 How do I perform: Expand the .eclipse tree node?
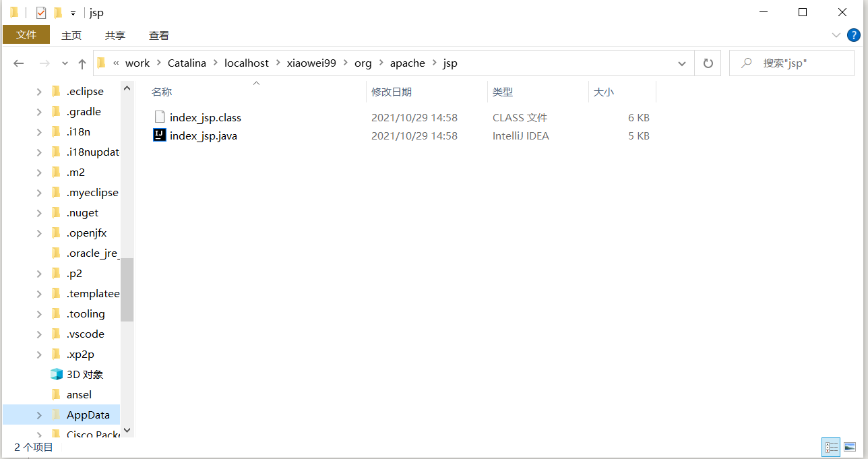(x=39, y=92)
